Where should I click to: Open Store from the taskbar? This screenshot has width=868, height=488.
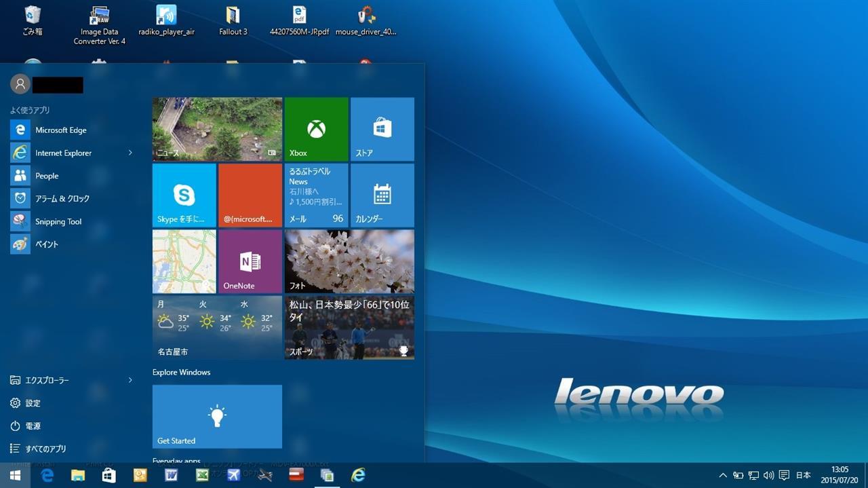click(109, 476)
